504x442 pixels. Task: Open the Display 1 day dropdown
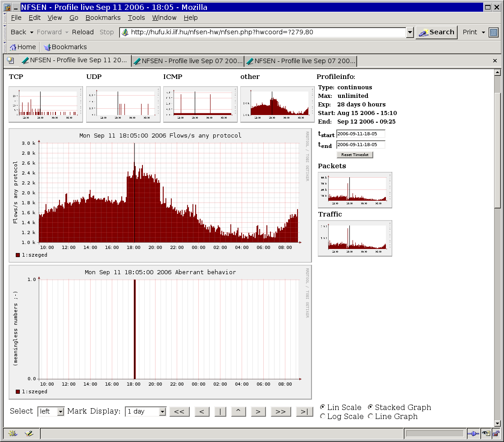click(146, 411)
